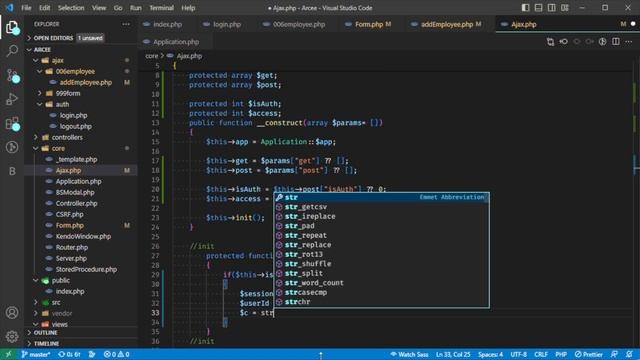Open the Explorer view in activity bar
The image size is (640, 360).
[x=12, y=28]
